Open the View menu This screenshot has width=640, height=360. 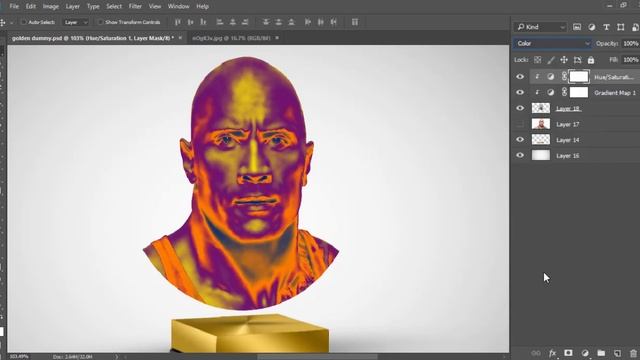(155, 7)
